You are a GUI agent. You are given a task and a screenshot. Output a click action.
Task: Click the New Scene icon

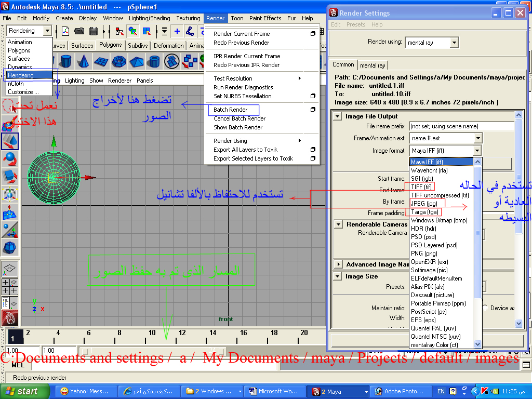click(x=65, y=31)
